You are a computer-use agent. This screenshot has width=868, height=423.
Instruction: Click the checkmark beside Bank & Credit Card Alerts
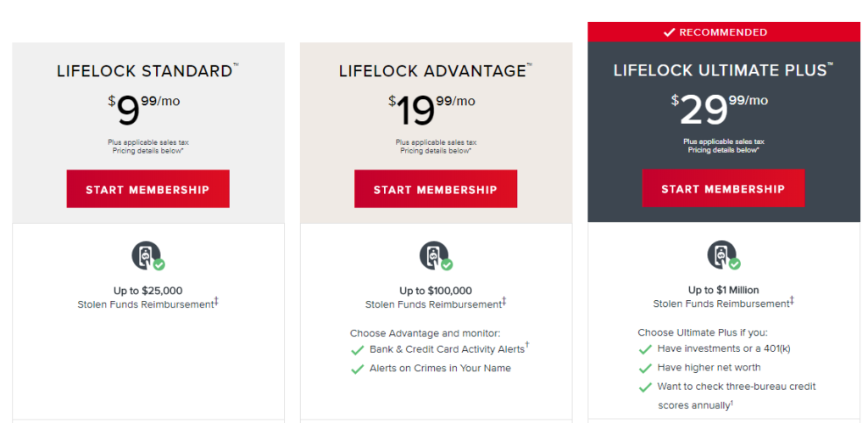[x=357, y=350]
